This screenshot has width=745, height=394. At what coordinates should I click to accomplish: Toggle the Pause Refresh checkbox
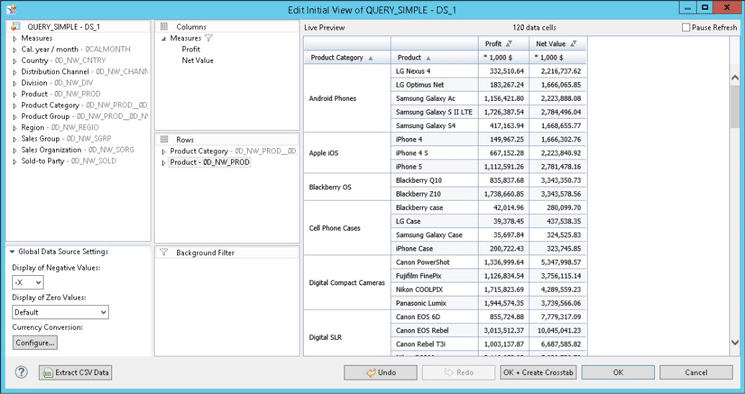[686, 28]
